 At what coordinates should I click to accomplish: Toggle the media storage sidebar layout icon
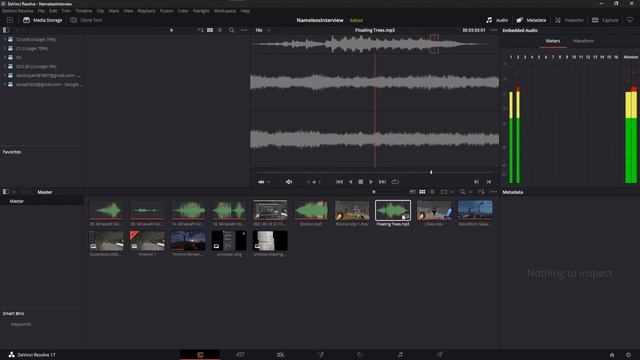click(x=6, y=30)
